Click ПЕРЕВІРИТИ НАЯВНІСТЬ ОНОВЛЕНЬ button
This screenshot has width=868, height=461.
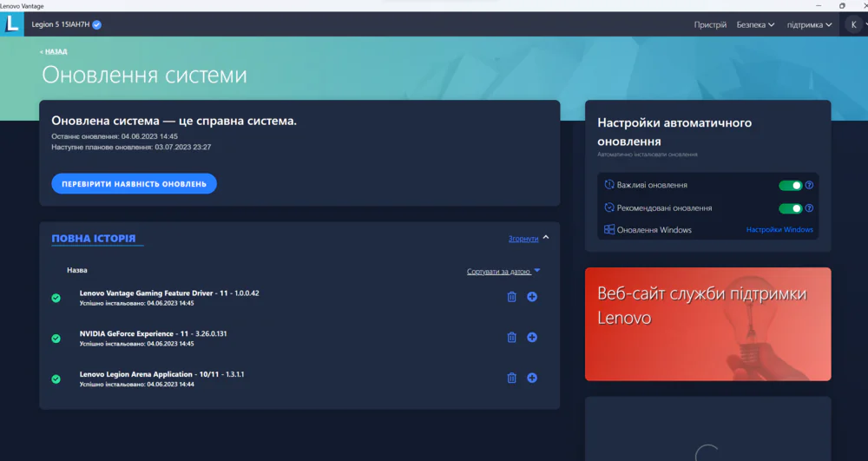pyautogui.click(x=134, y=184)
